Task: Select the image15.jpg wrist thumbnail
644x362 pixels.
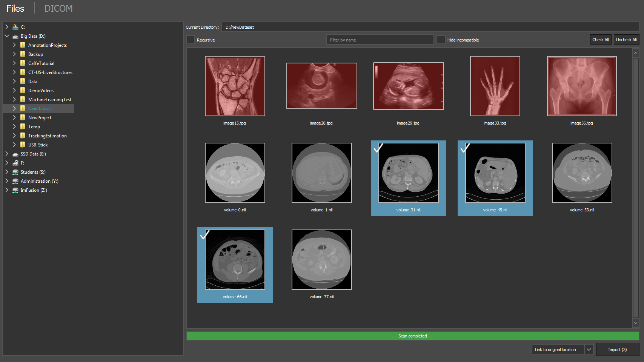Action: [235, 86]
